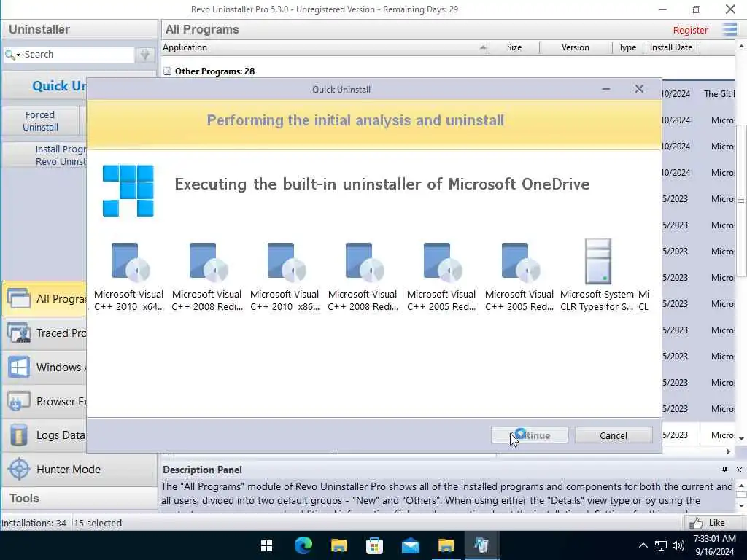Screen dimensions: 747x560
Task: Click scroll up arrow of programs list
Action: coord(741,46)
